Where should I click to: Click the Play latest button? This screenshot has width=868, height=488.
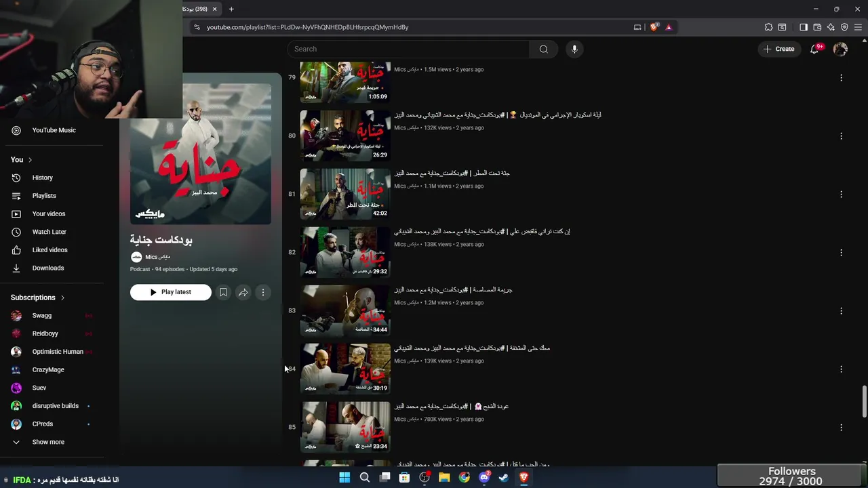[x=171, y=292]
